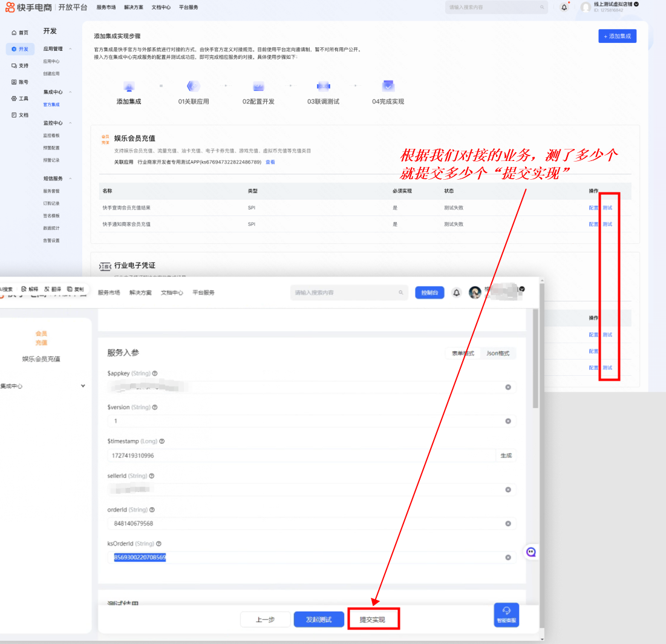This screenshot has width=666, height=644.
Task: Open 应用中心 in the sidebar
Action: pos(51,62)
